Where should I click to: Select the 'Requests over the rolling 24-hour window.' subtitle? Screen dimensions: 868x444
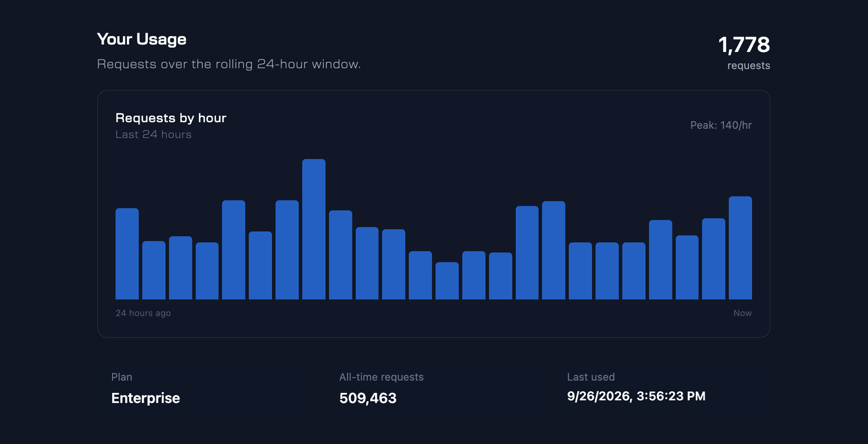point(229,64)
